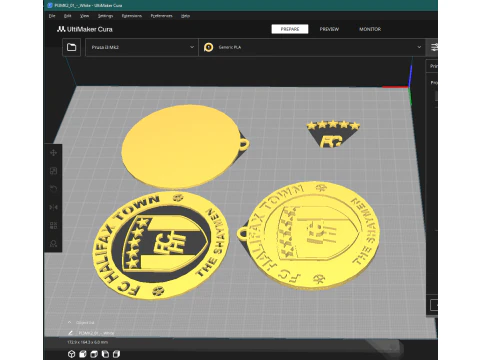The height and width of the screenshot is (360, 480).
Task: Click the model dimensions readout in mm
Action: tap(87, 342)
